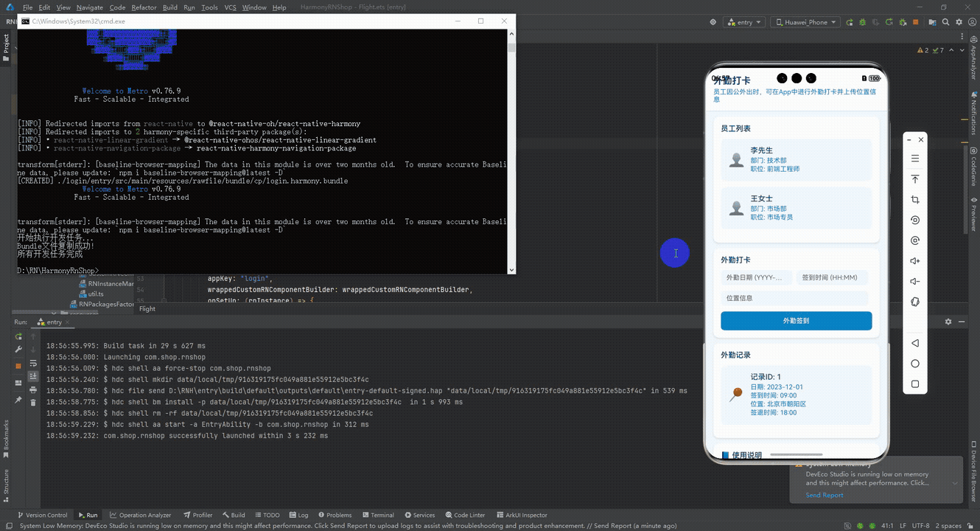
Task: Click the 2 warnings indicator in the editor
Action: pos(923,50)
